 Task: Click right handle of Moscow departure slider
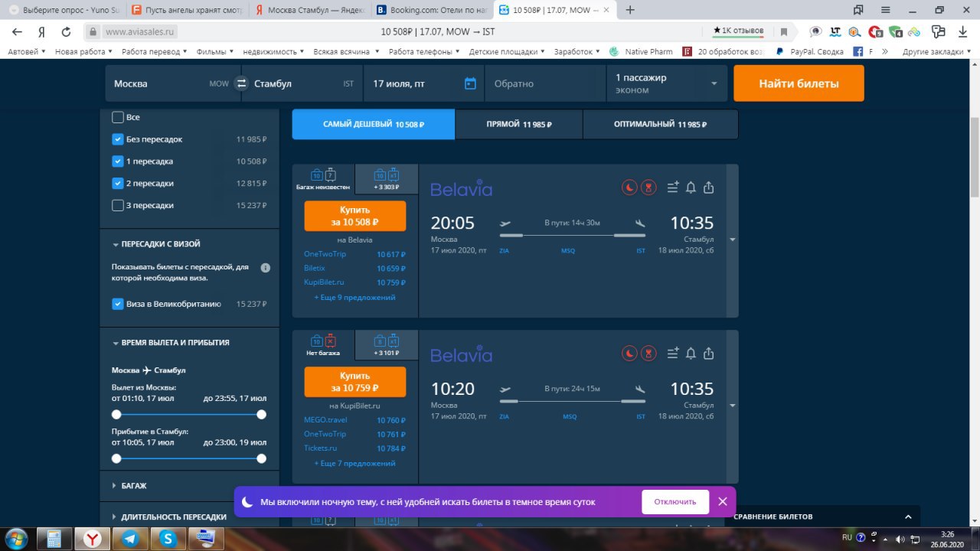[x=261, y=414]
